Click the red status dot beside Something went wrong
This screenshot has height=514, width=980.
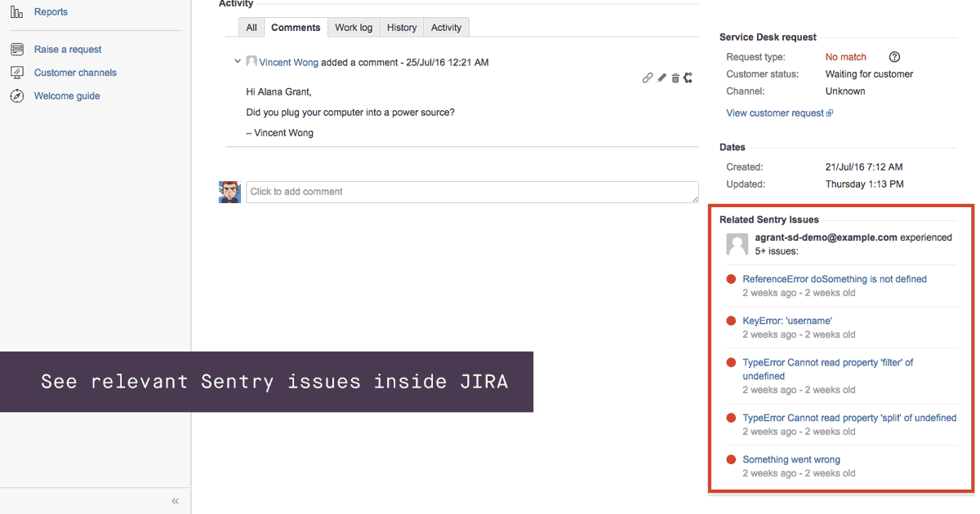click(x=731, y=459)
